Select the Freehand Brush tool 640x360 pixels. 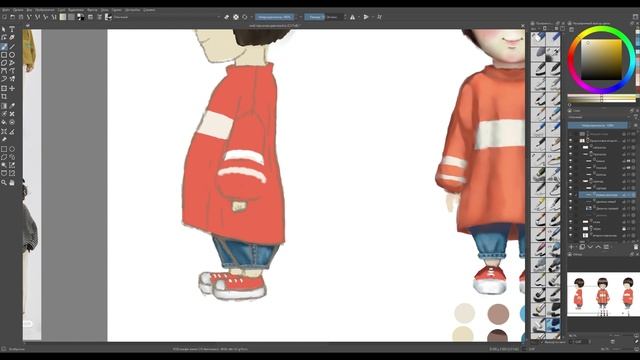[x=4, y=47]
